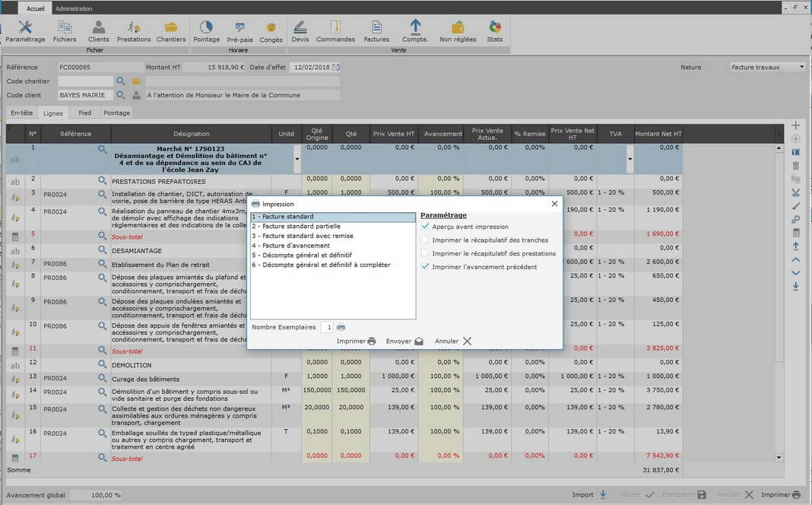Viewport: 812px width, 505px height.
Task: Toggle Aperçu avant impression checkbox
Action: point(425,227)
